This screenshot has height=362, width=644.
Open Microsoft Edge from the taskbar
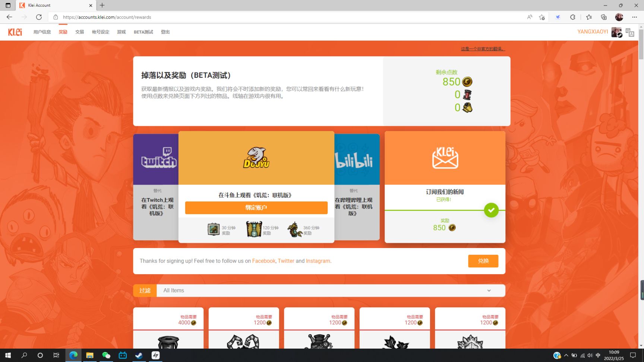73,355
